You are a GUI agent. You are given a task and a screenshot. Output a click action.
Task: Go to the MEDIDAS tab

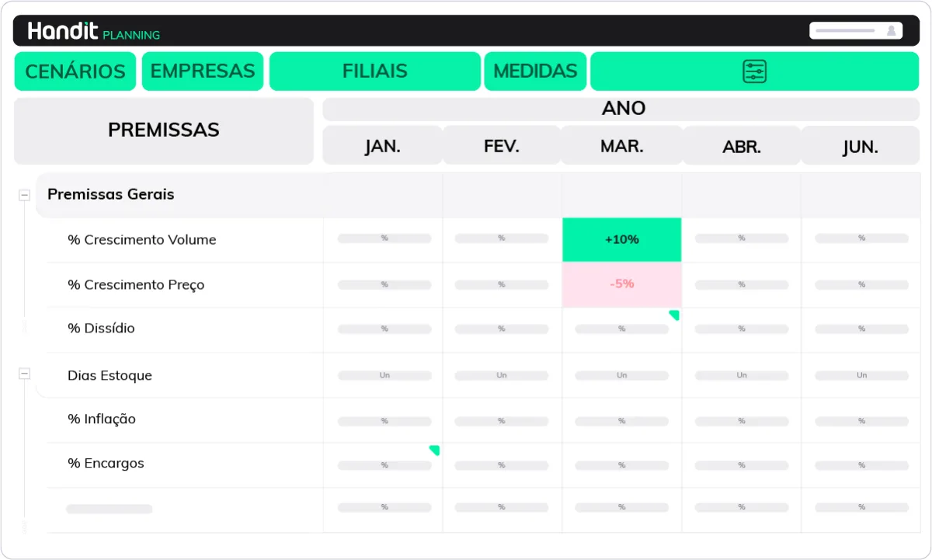pyautogui.click(x=535, y=71)
